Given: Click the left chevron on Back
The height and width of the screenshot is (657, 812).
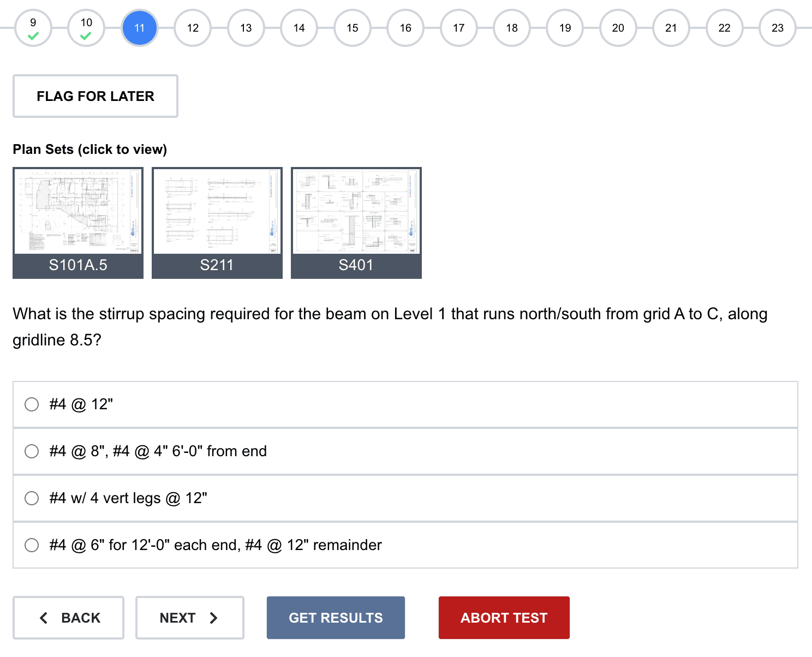Looking at the screenshot, I should point(44,618).
